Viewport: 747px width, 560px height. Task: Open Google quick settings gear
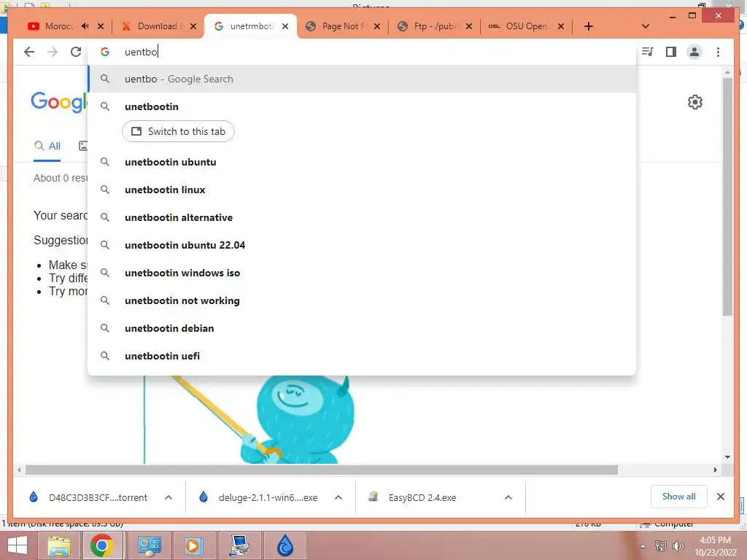click(x=695, y=102)
